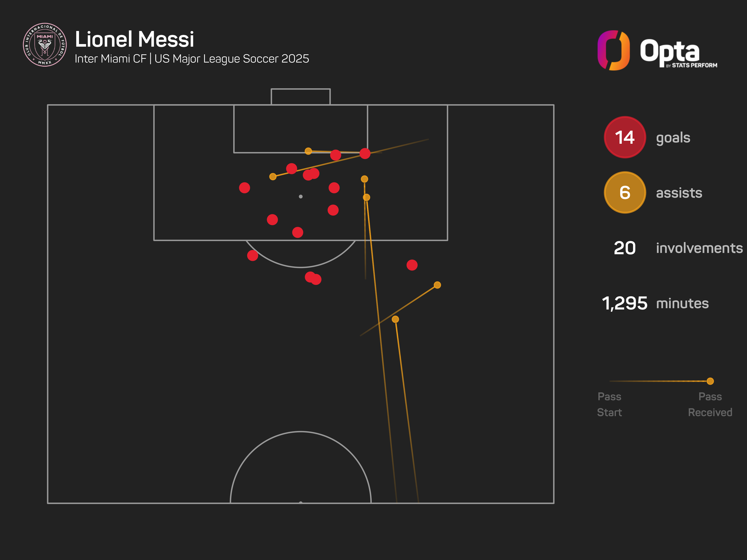This screenshot has height=560, width=747.
Task: Click the red 14 goals badge
Action: (x=624, y=137)
